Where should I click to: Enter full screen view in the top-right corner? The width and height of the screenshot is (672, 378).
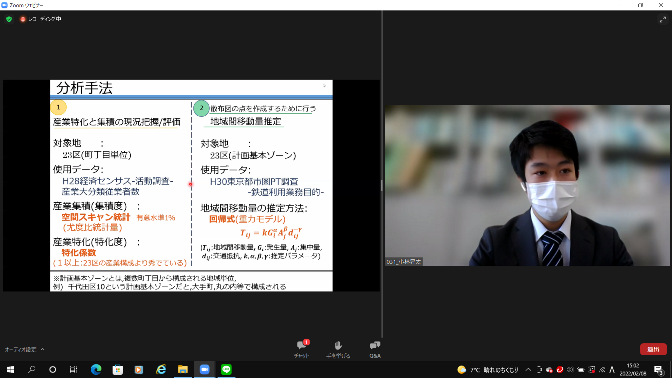[x=663, y=19]
